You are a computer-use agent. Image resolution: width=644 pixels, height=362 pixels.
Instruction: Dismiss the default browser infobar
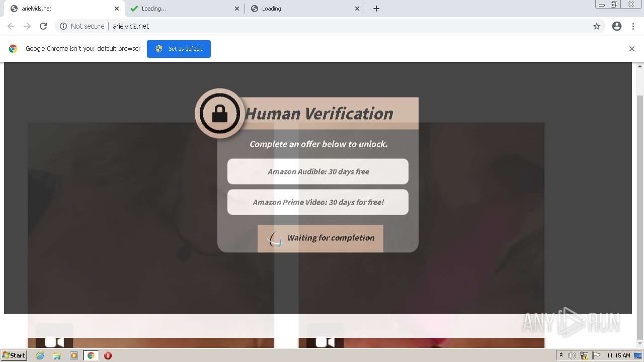point(632,49)
